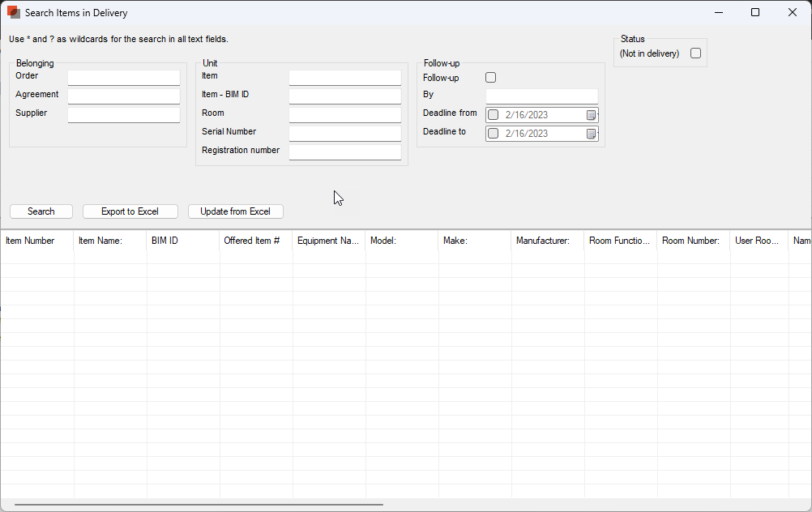
Task: Focus the Serial Number field
Action: (344, 133)
